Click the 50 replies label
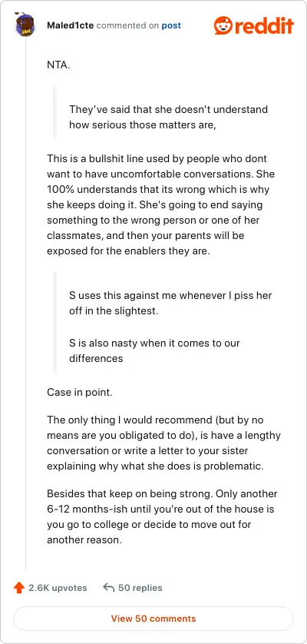 point(140,588)
